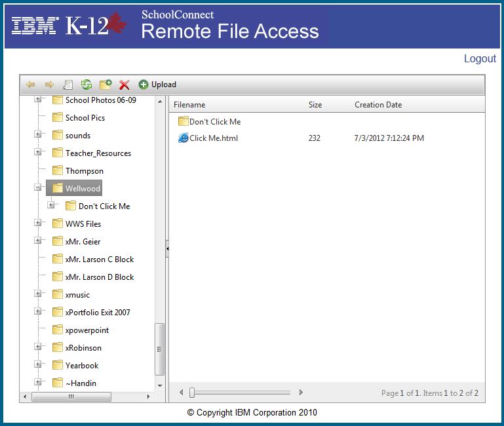Click the 7/3/2012 7:12:24 PM date

389,138
